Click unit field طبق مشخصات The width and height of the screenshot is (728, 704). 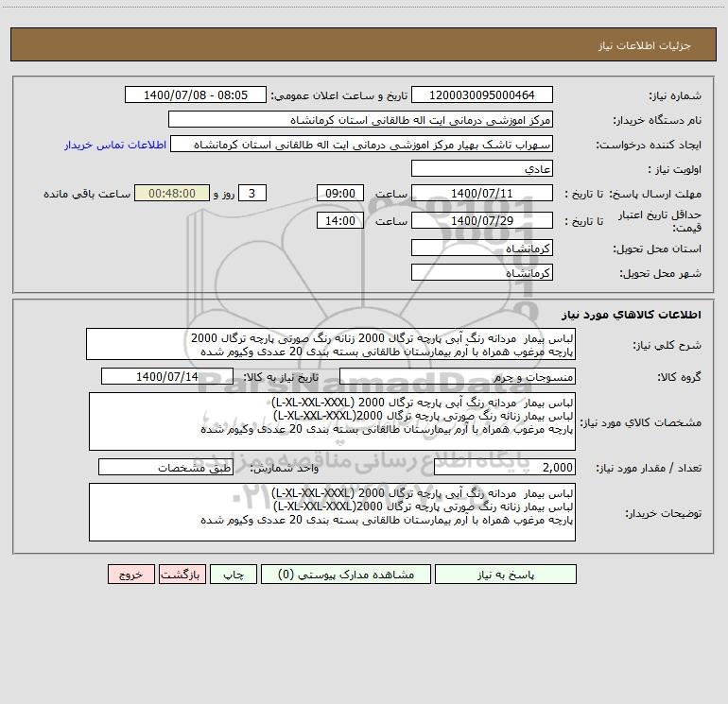pos(165,467)
